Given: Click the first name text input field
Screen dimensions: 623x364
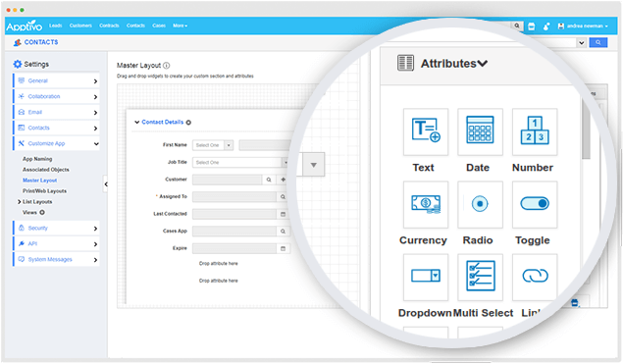Looking at the screenshot, I should (266, 145).
